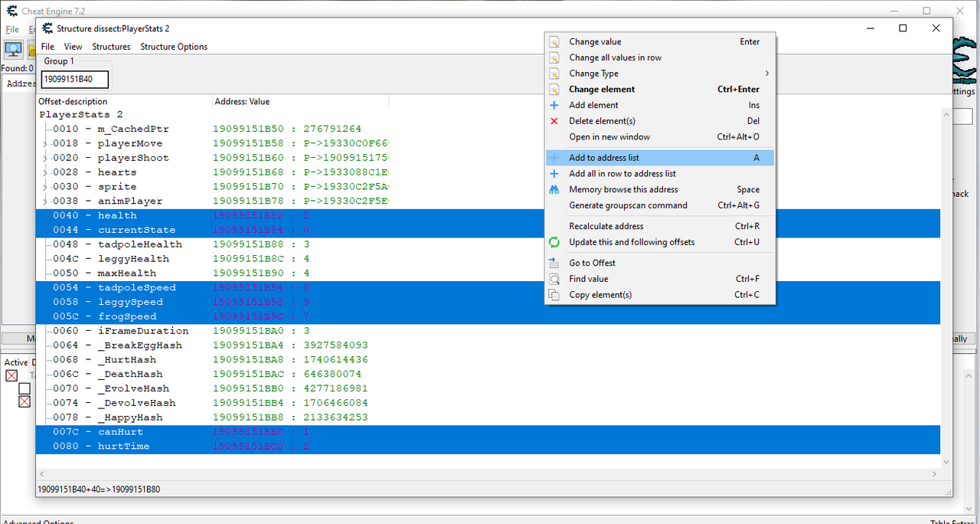Expand the 0038 animPlayer pointer node

coord(44,201)
